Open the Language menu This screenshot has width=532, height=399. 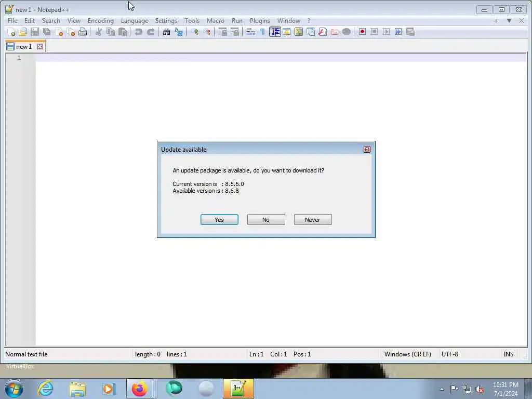pos(135,21)
